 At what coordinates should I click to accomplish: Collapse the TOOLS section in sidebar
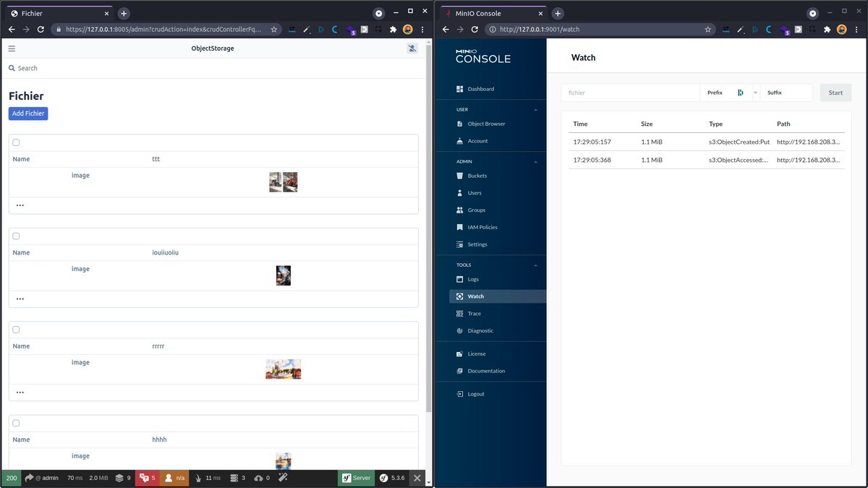click(x=535, y=265)
